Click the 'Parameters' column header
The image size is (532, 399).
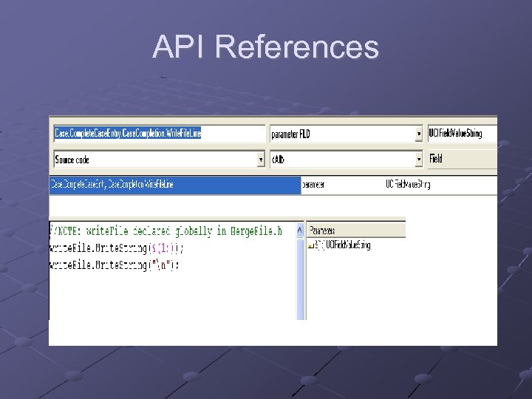pos(356,231)
